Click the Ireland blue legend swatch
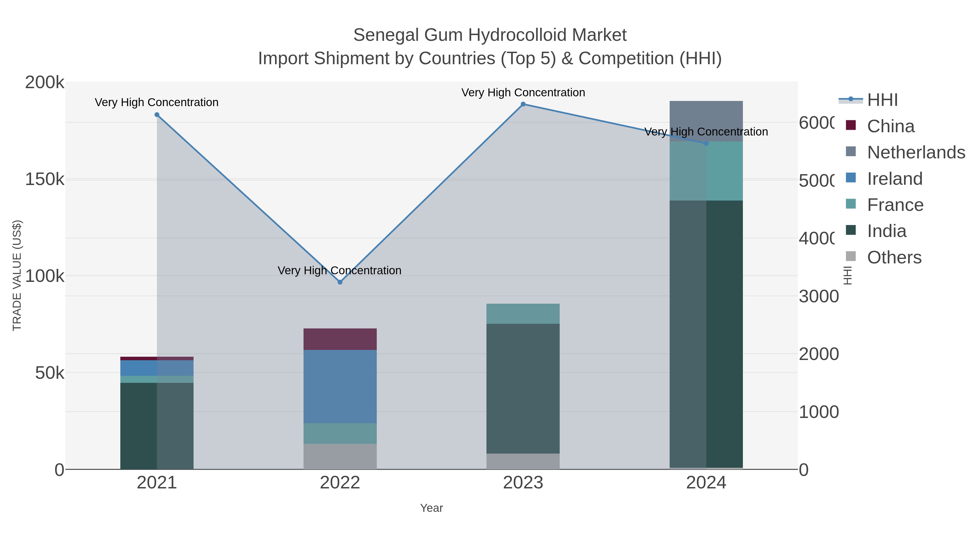This screenshot has height=551, width=980. tap(851, 178)
